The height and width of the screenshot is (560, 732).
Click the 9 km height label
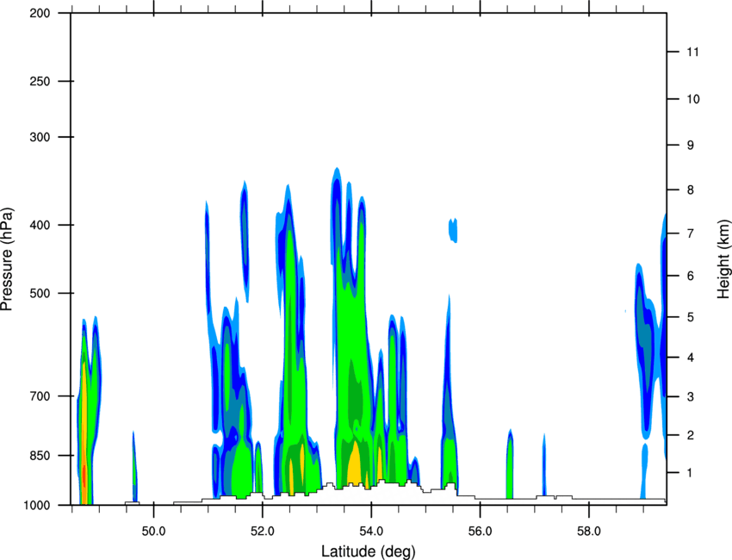click(x=691, y=146)
